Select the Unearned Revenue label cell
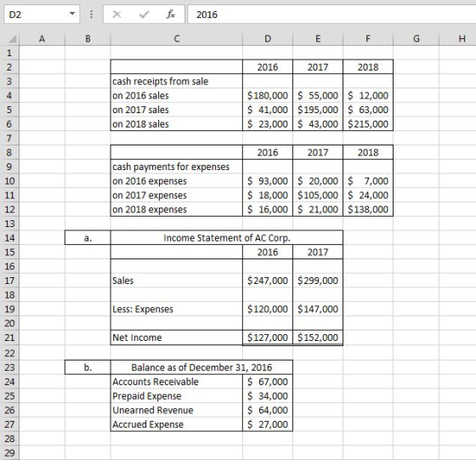Image resolution: width=476 pixels, height=460 pixels. point(177,410)
